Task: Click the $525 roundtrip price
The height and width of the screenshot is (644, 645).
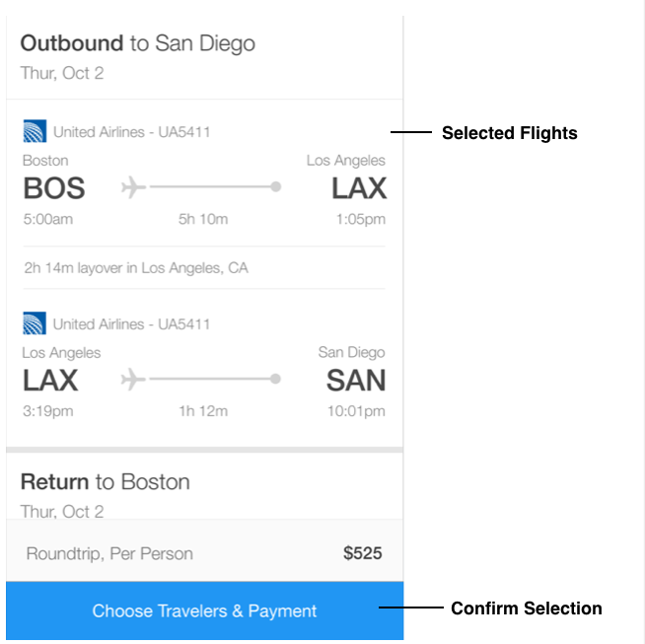Action: coord(363,553)
